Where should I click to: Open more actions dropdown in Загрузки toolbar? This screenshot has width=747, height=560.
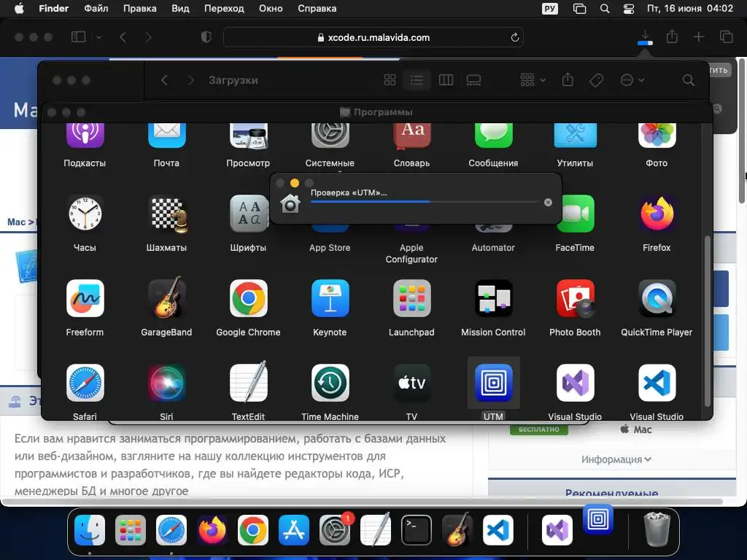coord(632,80)
